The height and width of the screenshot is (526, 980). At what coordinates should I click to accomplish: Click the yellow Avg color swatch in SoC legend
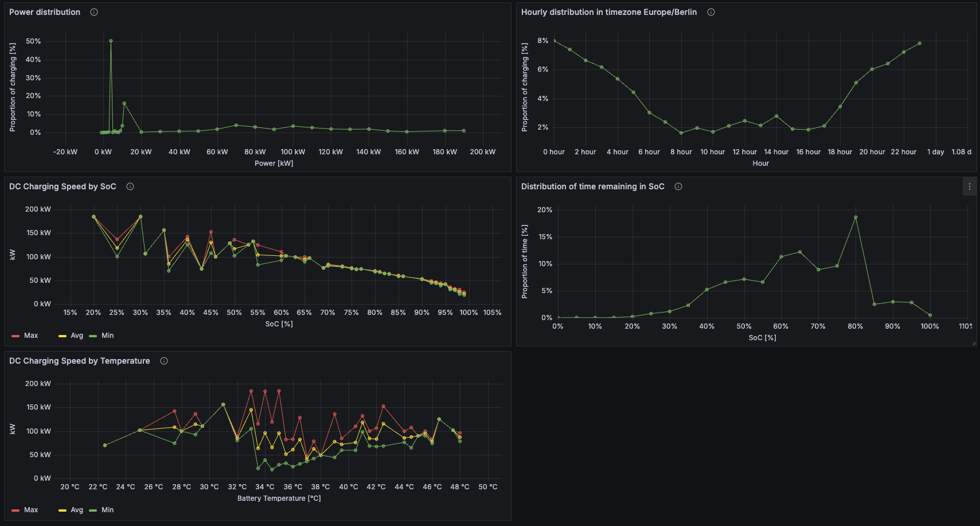coord(63,336)
